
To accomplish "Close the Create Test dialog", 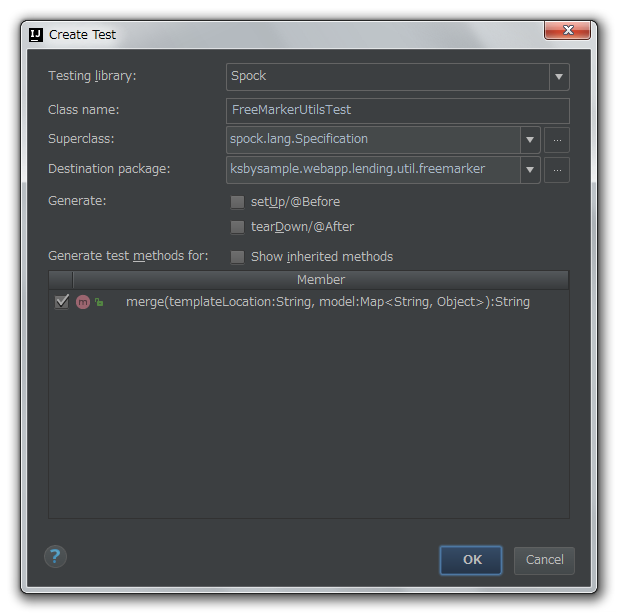I will point(568,30).
